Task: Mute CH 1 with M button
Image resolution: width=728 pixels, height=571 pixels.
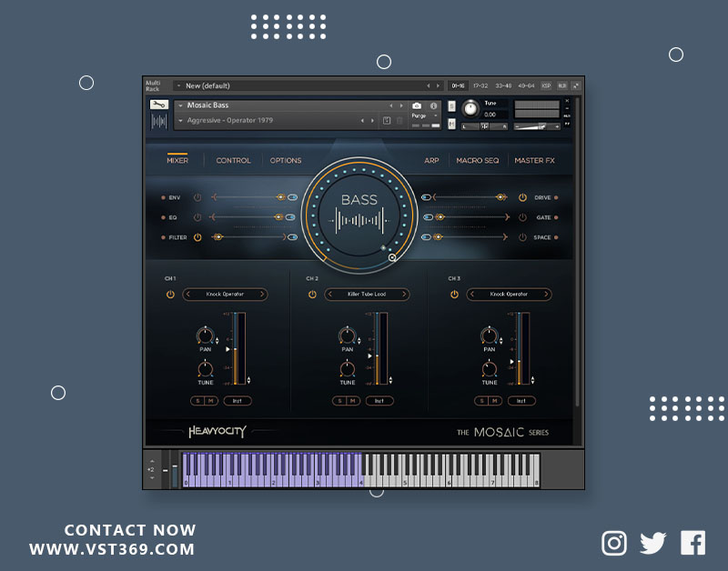Action: coord(211,401)
